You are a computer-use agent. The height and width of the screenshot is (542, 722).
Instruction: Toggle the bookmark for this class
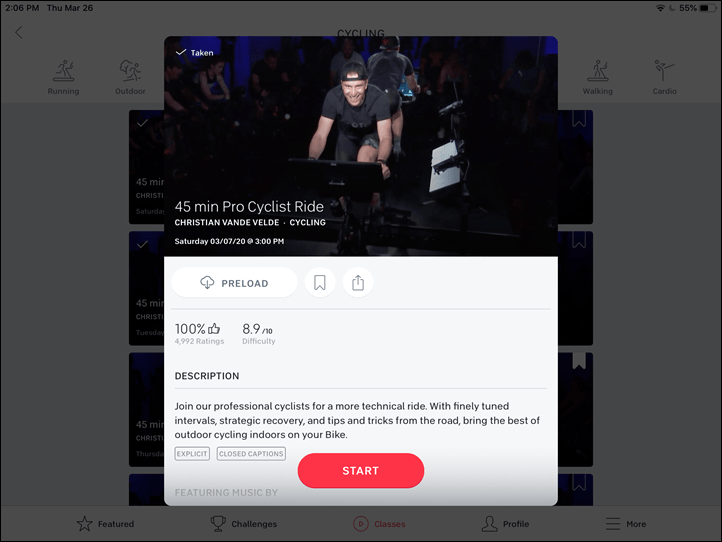320,282
